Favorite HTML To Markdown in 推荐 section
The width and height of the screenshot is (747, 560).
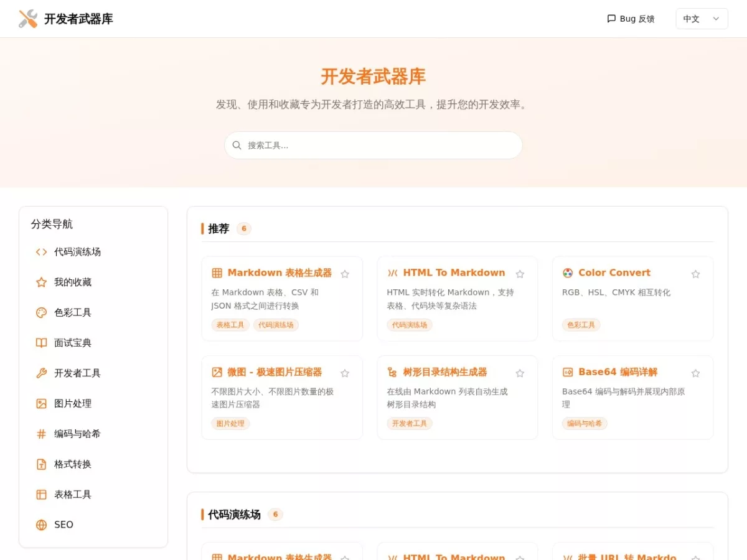click(520, 274)
